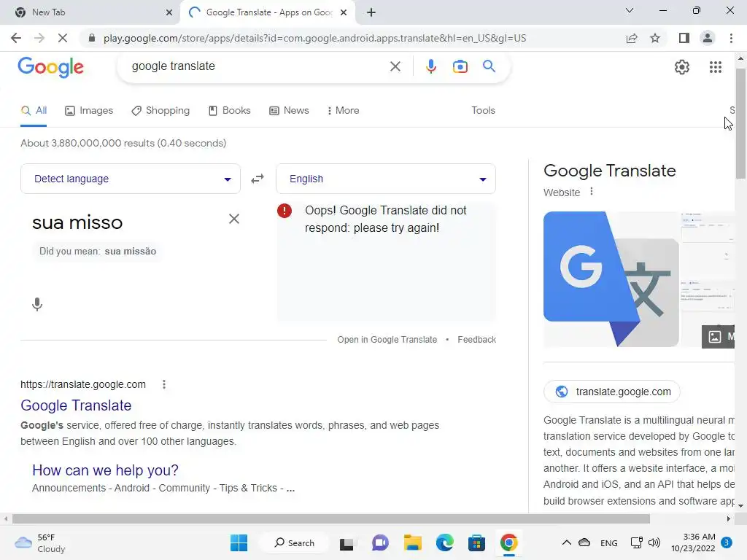Open options for the translate.google.com result
The height and width of the screenshot is (560, 747).
pyautogui.click(x=164, y=384)
